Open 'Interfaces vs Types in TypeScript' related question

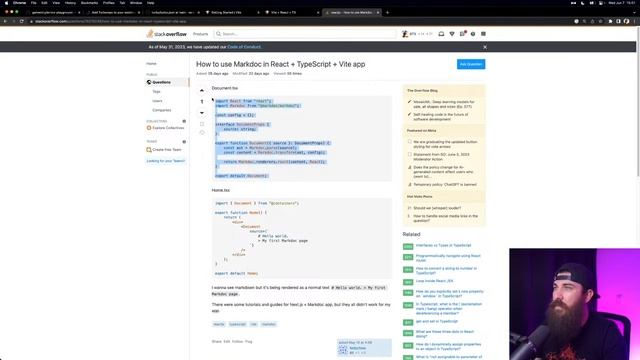click(x=443, y=245)
